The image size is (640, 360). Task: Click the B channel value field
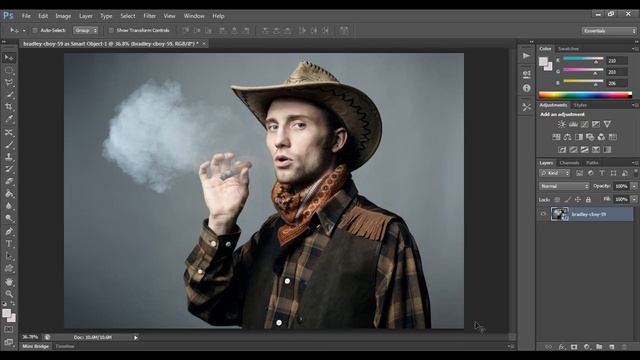[x=616, y=83]
